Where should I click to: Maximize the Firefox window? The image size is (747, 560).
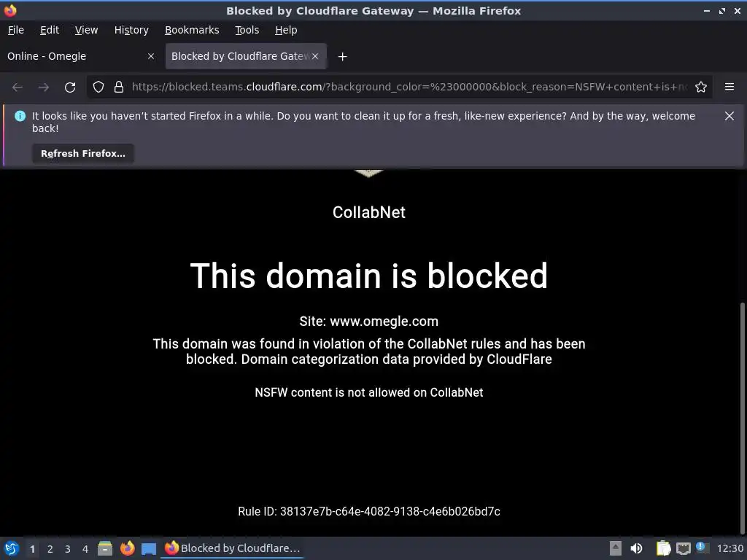(x=722, y=10)
